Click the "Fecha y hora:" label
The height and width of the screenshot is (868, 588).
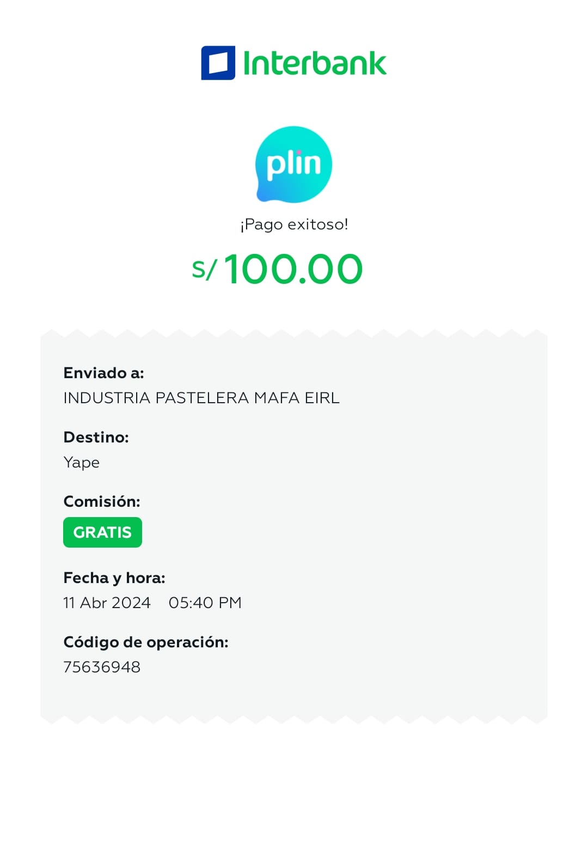[x=114, y=578]
